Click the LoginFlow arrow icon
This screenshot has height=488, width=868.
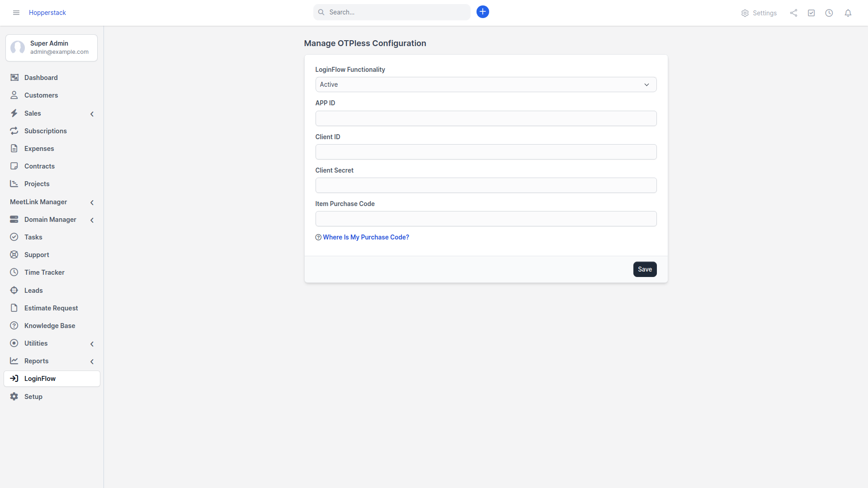14,379
